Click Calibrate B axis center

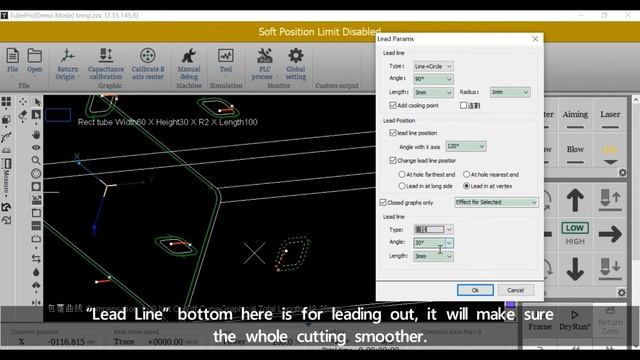(148, 64)
